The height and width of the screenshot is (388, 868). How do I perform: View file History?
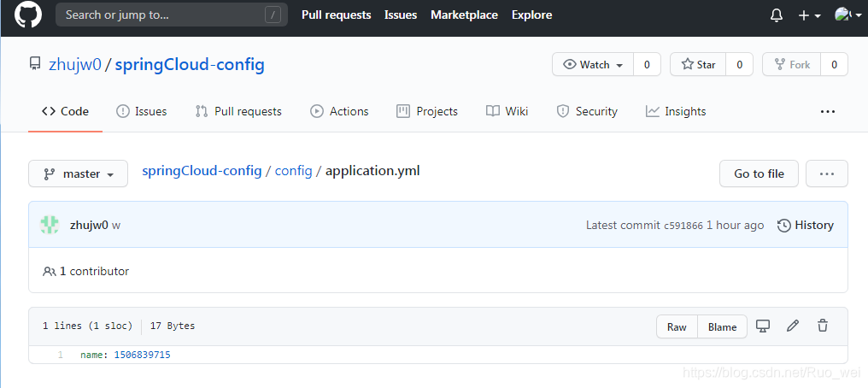pyautogui.click(x=806, y=226)
